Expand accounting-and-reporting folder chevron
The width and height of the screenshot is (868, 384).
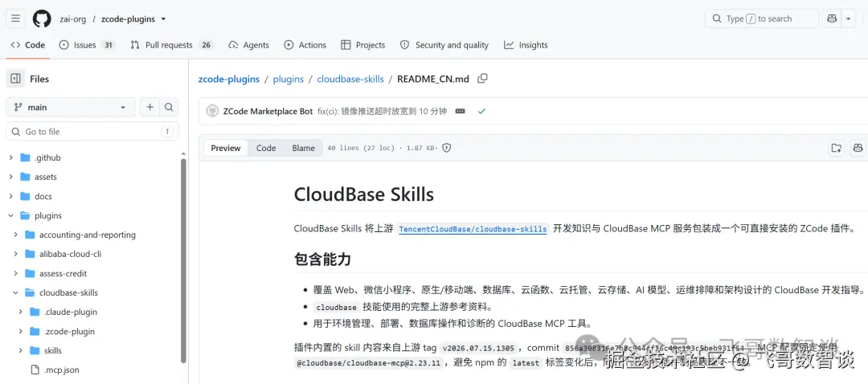click(x=15, y=235)
